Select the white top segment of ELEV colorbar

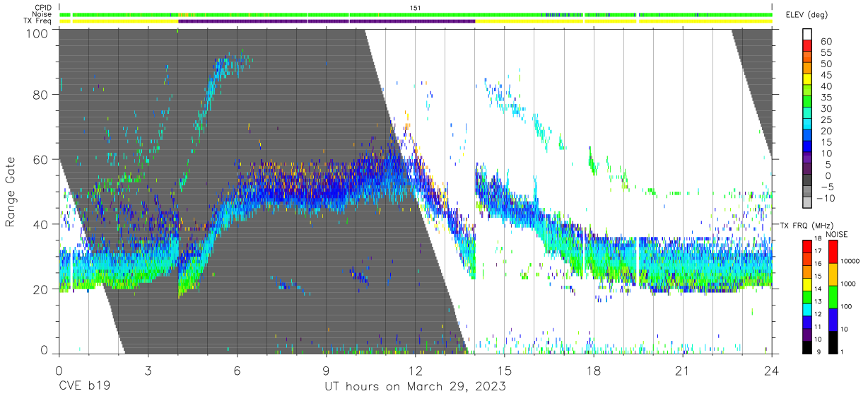coord(807,35)
